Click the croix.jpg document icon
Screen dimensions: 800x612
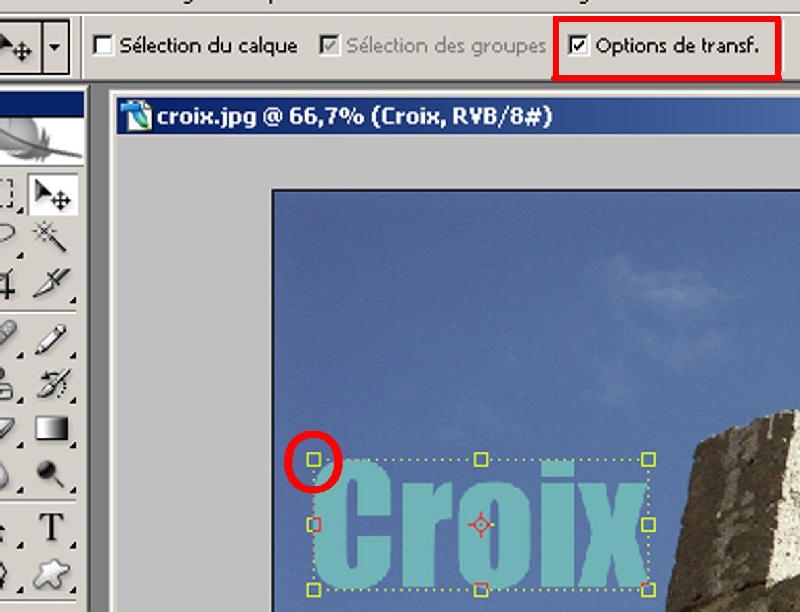(137, 116)
